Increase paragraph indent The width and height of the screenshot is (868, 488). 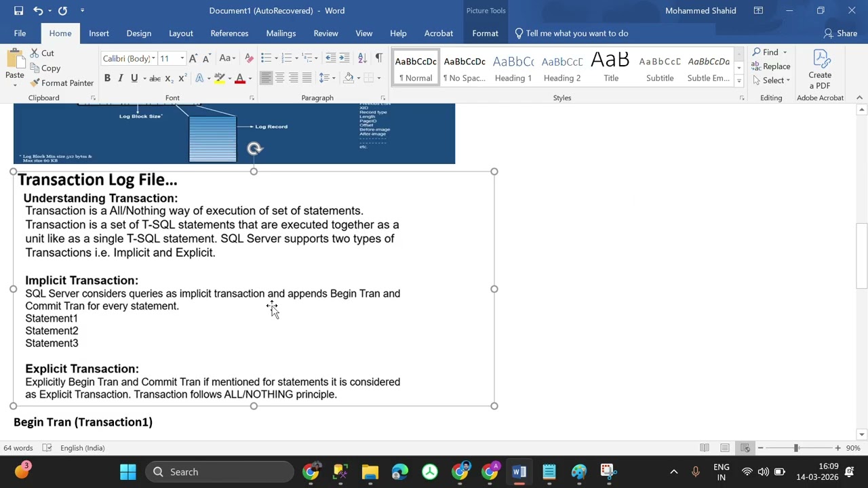pyautogui.click(x=344, y=58)
